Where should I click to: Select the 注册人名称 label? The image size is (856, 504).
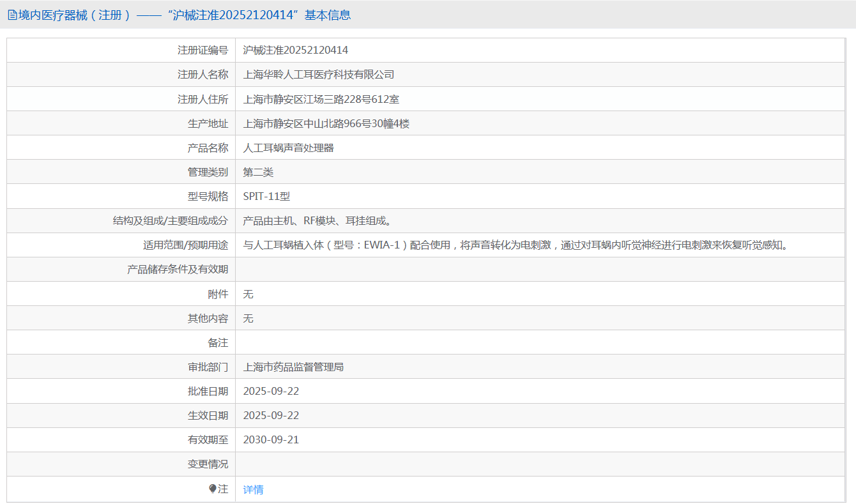click(x=203, y=74)
